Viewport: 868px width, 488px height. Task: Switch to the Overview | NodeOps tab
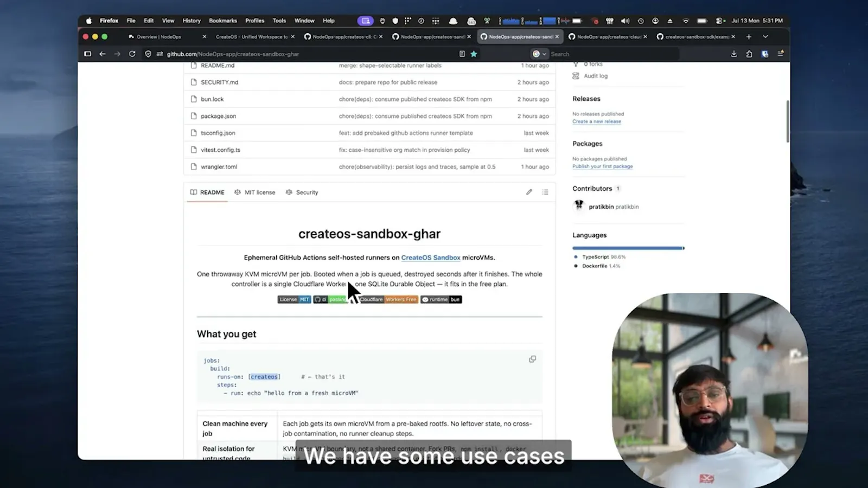[159, 37]
